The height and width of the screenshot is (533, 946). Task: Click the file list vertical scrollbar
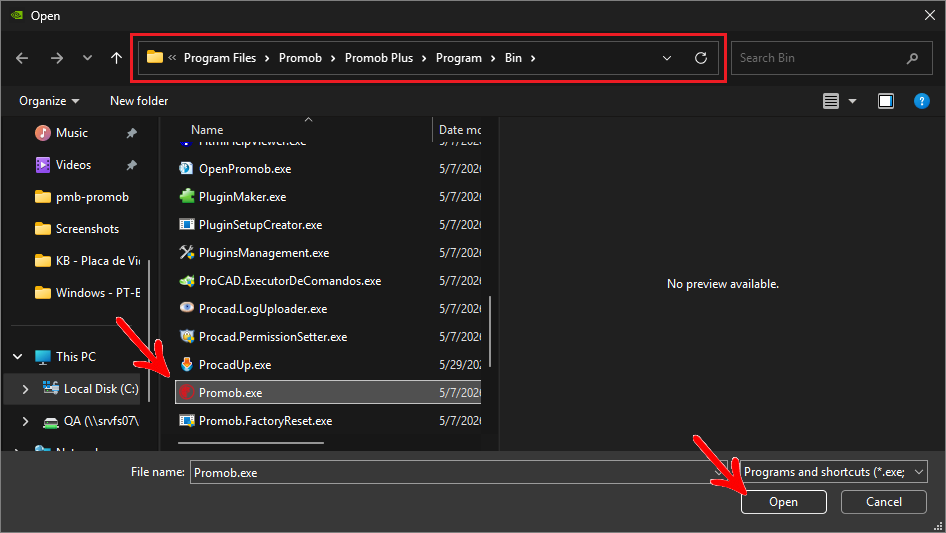[x=490, y=331]
